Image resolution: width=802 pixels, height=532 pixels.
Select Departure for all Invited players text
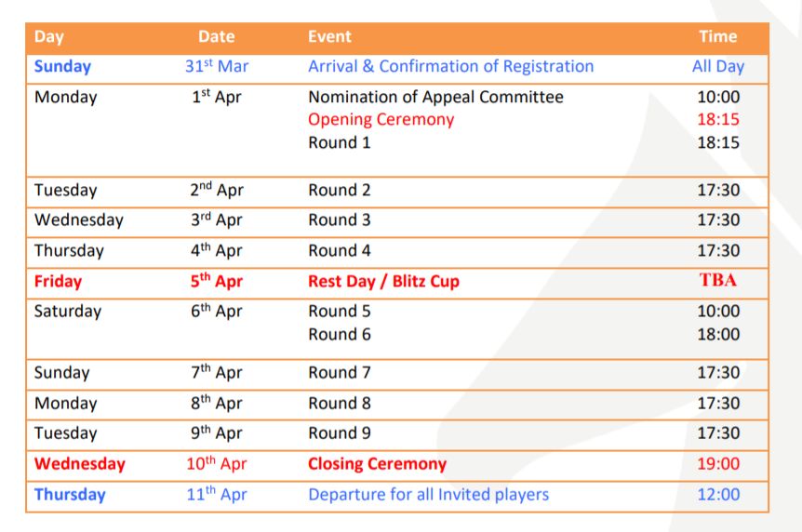tap(429, 495)
